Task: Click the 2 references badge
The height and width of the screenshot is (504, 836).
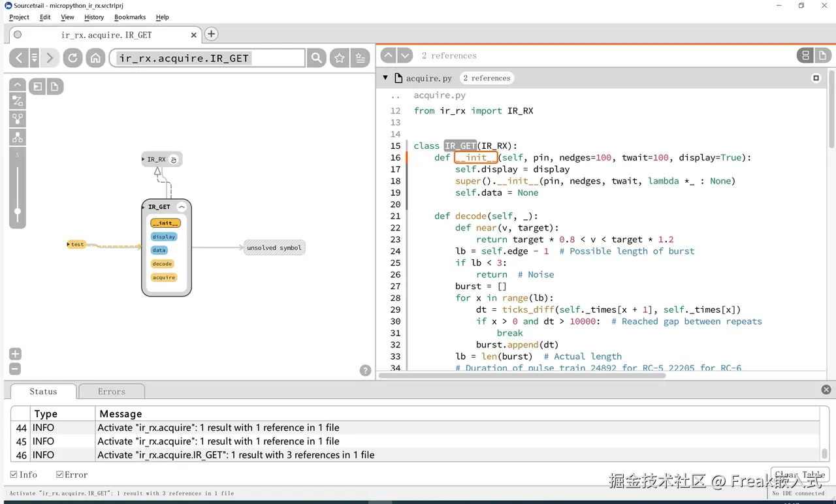Action: (x=487, y=78)
